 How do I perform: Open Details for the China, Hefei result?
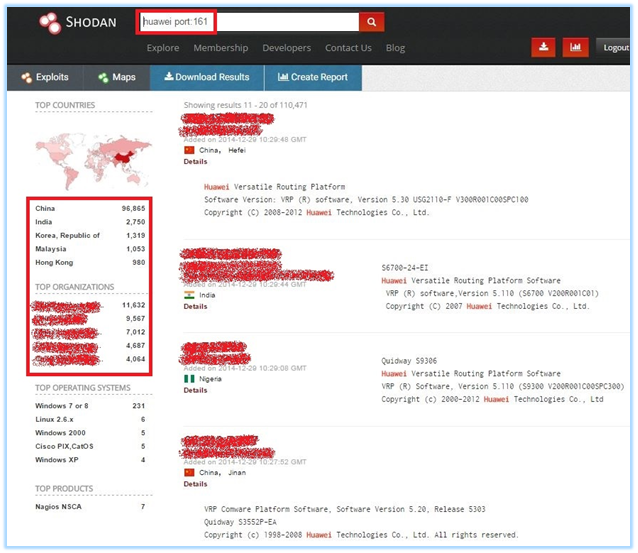195,162
